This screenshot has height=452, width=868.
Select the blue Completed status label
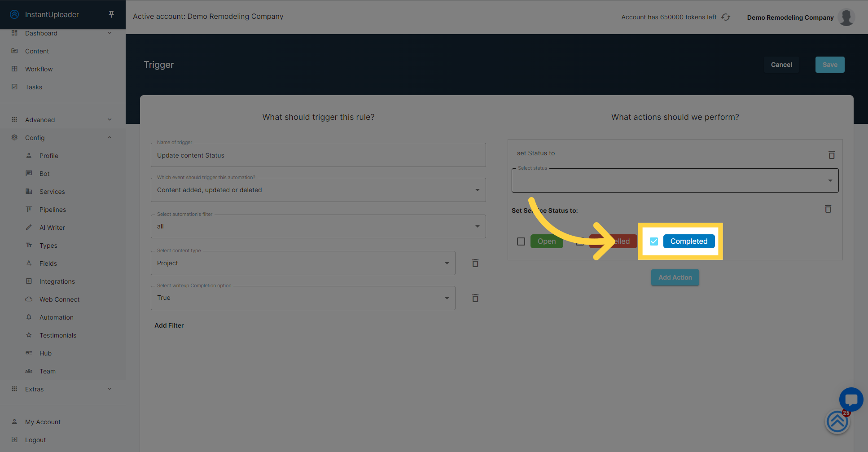click(x=689, y=241)
